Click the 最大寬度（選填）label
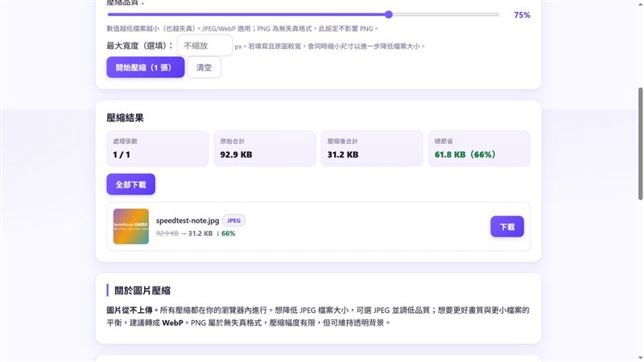644x362 pixels. click(140, 46)
